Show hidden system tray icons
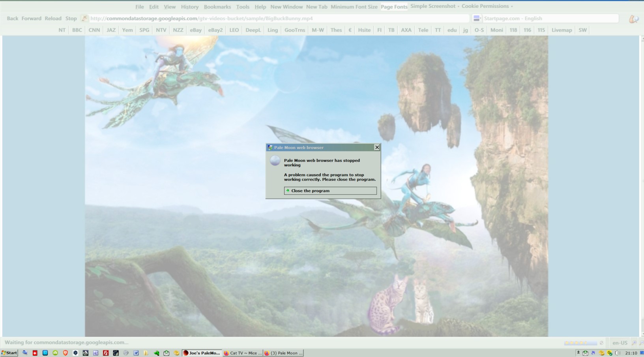The width and height of the screenshot is (644, 357). tap(578, 353)
